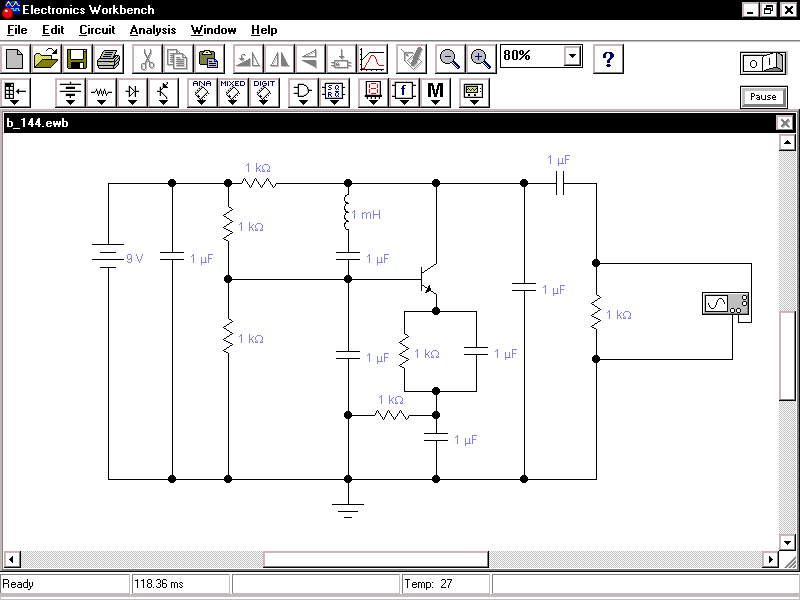Toggle the simulation power switch
The image size is (800, 600).
(763, 63)
